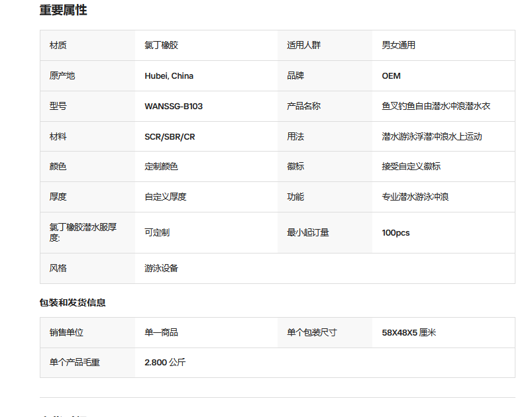Screen dimensions: 532x417
Task: Click the 100pcs minimum order value
Action: click(x=396, y=233)
